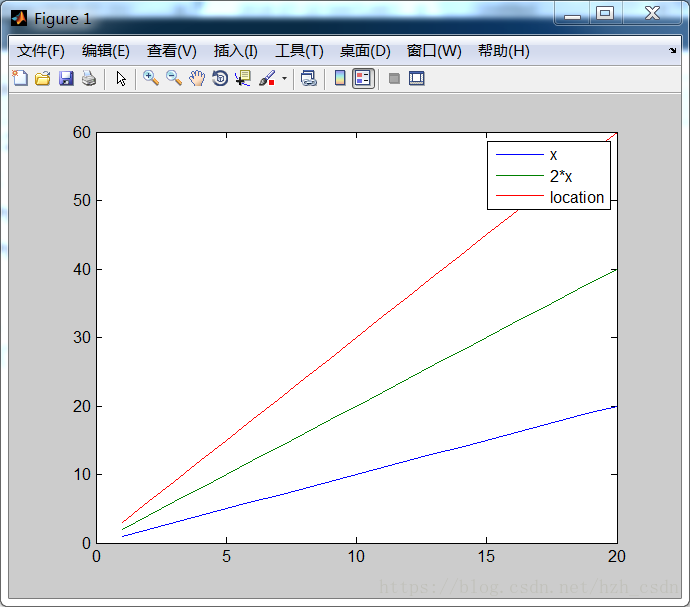The height and width of the screenshot is (607, 690).
Task: Close the Figure 1 window
Action: click(x=652, y=14)
